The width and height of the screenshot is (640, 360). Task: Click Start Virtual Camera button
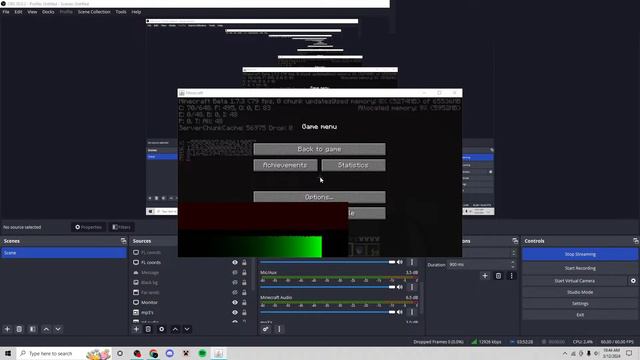point(575,281)
